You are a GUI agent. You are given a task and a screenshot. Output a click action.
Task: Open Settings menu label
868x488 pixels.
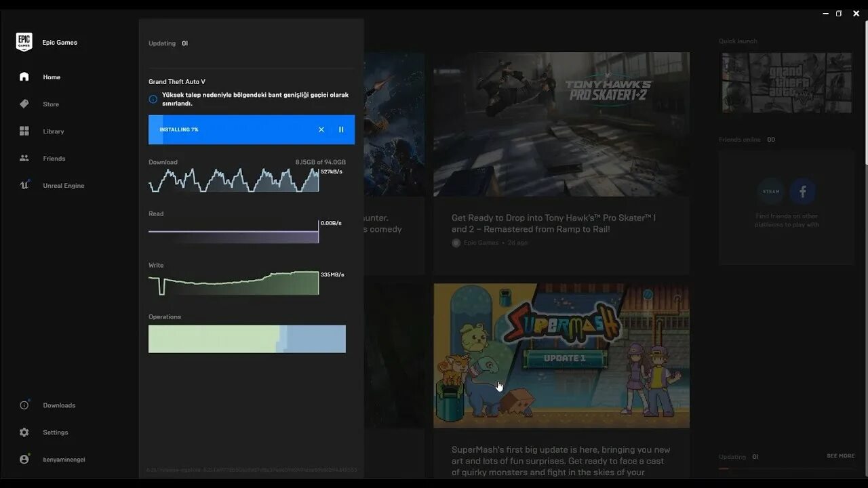[56, 432]
